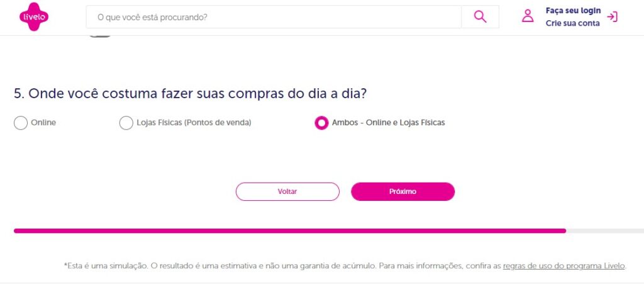This screenshot has height=284, width=644.
Task: Open the 'Faça seu login' link
Action: coord(573,11)
